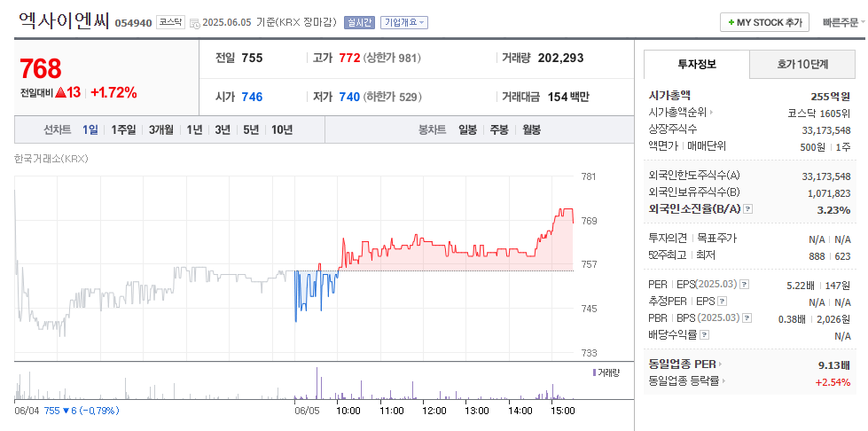Viewport: 868px width, 431px height.
Task: Click the 시가 value 746
Action: (x=252, y=97)
